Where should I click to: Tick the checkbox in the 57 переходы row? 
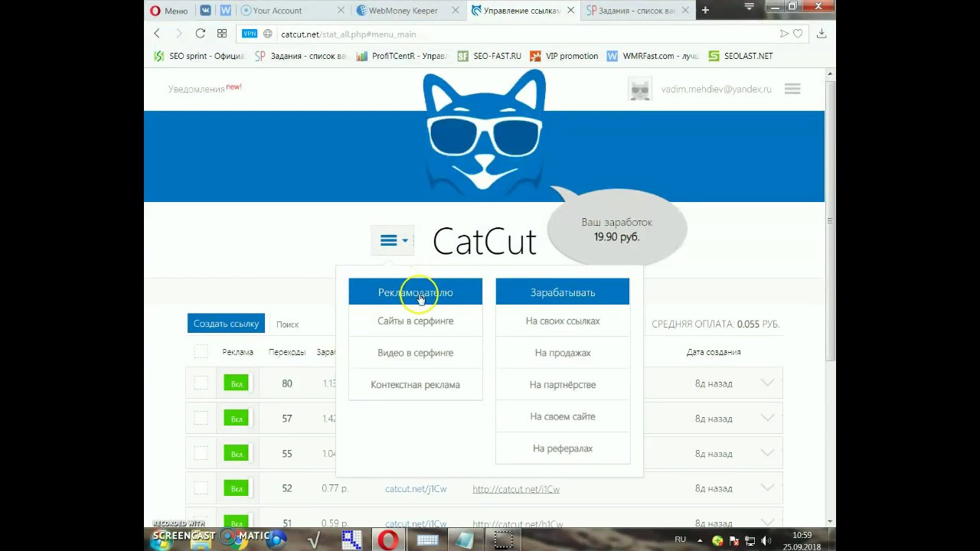coord(201,418)
